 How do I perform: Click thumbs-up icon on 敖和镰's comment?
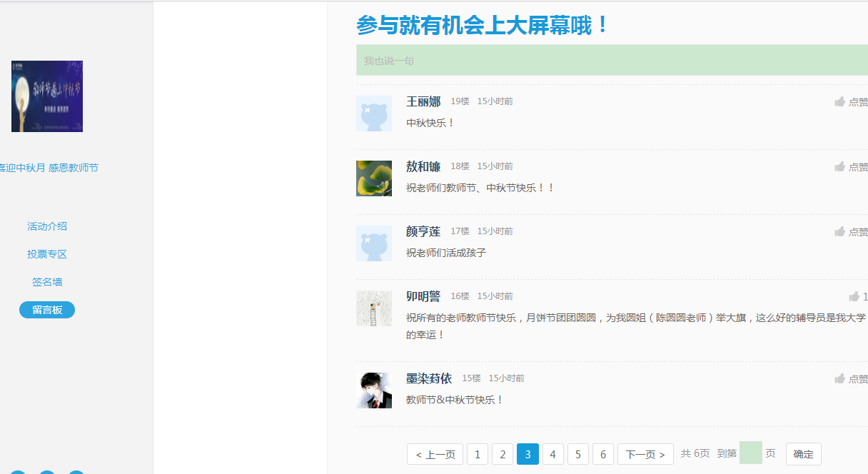click(840, 167)
